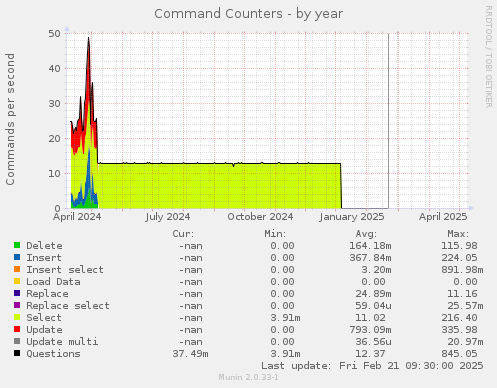Click the October 2024 x-axis label

[x=260, y=217]
